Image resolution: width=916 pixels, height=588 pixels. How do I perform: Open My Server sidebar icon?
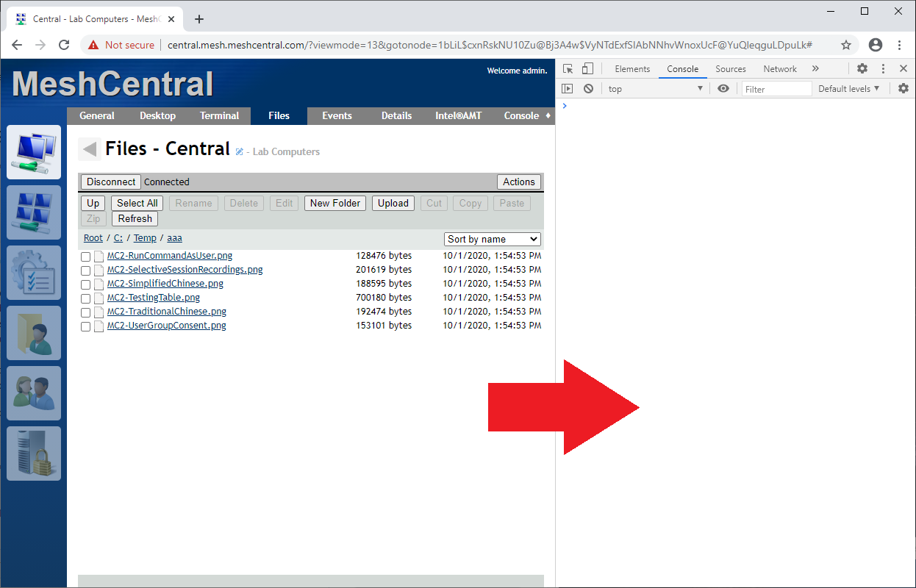pos(34,453)
